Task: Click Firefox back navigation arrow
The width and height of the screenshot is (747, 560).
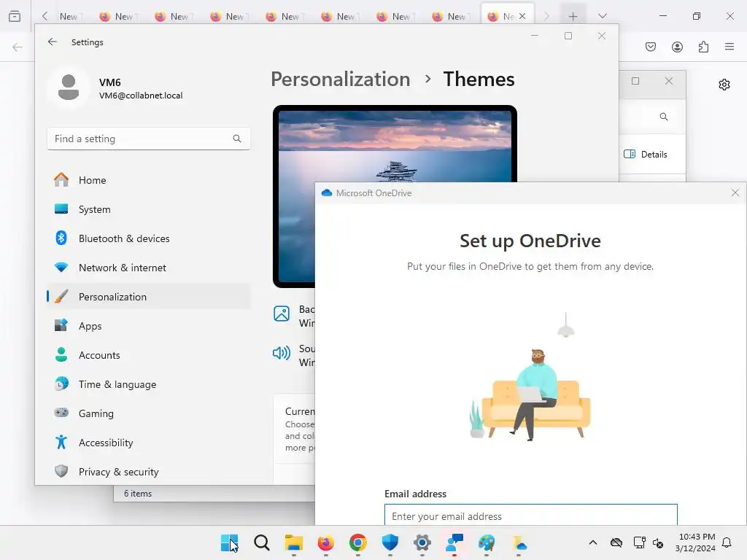Action: (18, 47)
